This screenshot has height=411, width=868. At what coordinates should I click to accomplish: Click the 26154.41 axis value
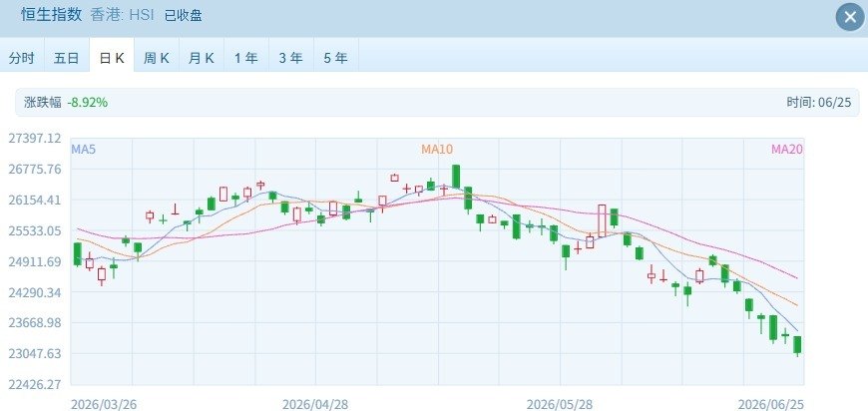point(34,200)
